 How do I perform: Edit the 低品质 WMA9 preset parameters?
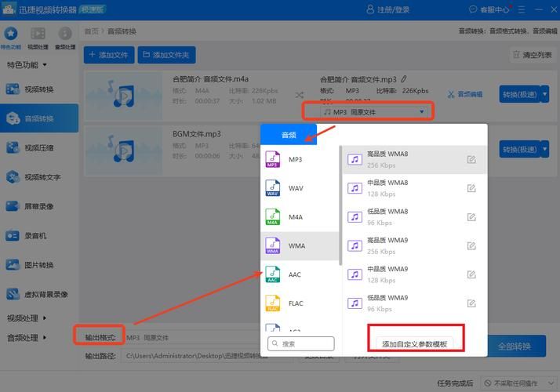click(x=471, y=303)
